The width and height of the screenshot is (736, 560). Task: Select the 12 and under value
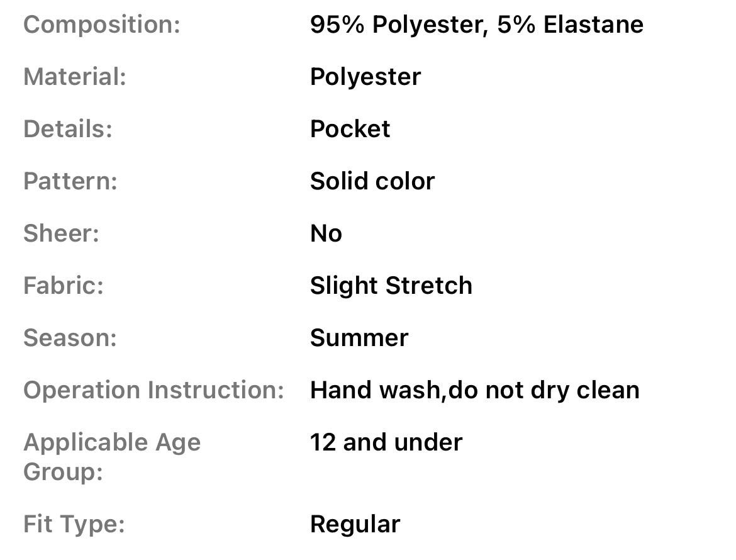(x=386, y=443)
